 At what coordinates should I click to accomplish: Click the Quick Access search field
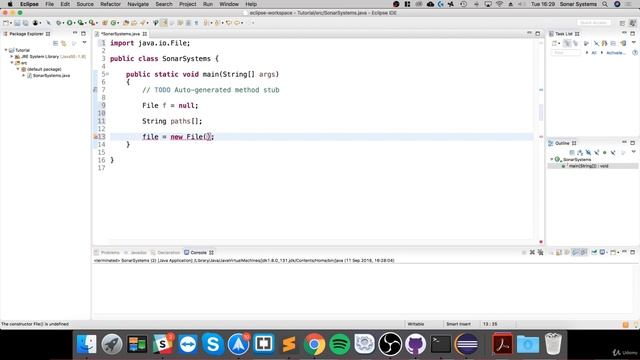pos(594,23)
